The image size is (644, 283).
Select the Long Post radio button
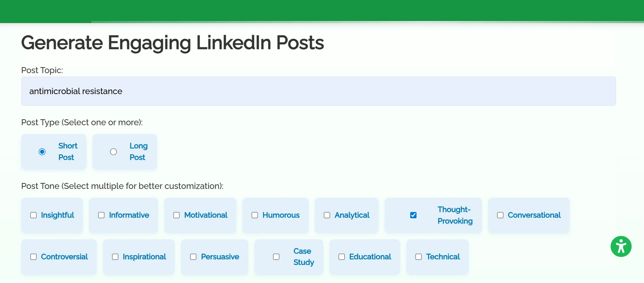pos(114,152)
